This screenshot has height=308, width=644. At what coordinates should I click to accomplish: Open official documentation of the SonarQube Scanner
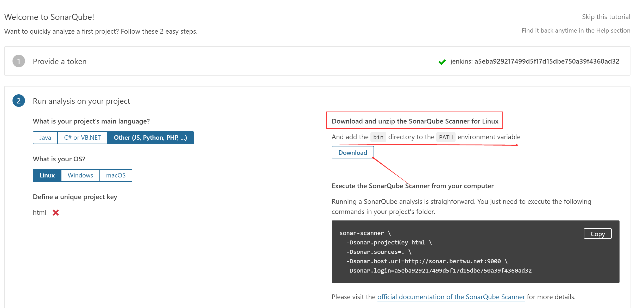click(451, 297)
